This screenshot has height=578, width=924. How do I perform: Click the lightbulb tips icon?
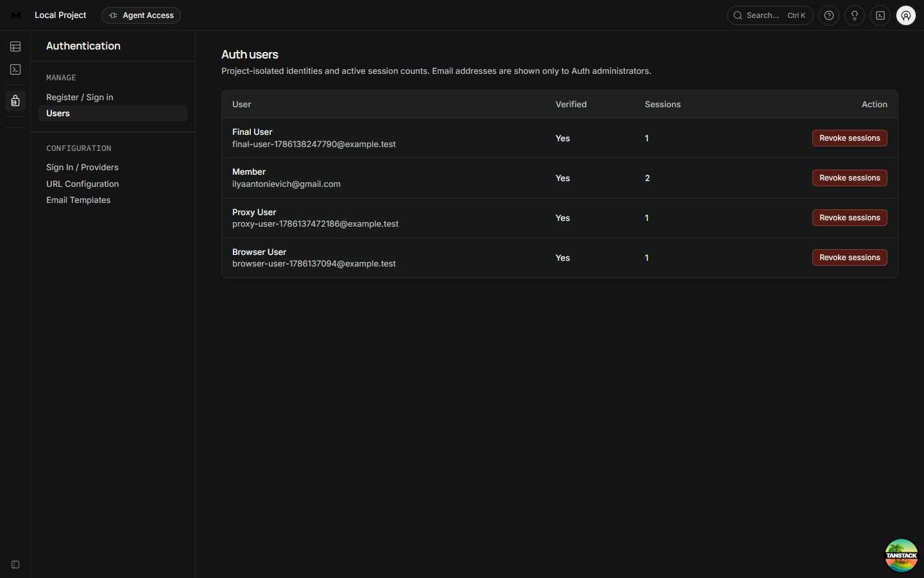[x=855, y=15]
